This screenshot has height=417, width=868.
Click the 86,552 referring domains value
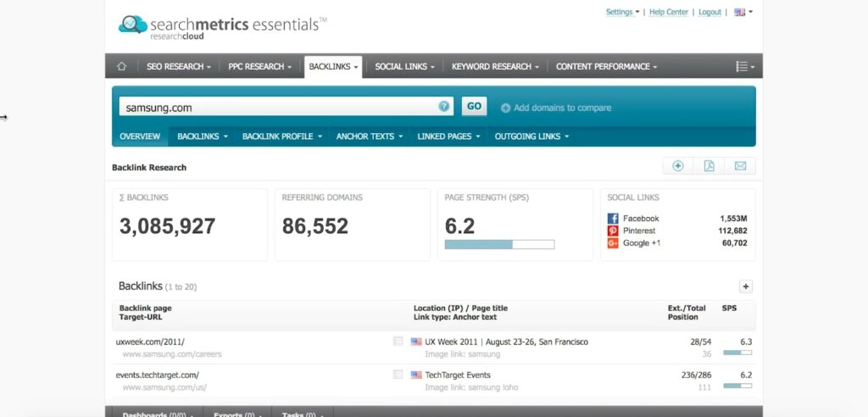point(315,226)
